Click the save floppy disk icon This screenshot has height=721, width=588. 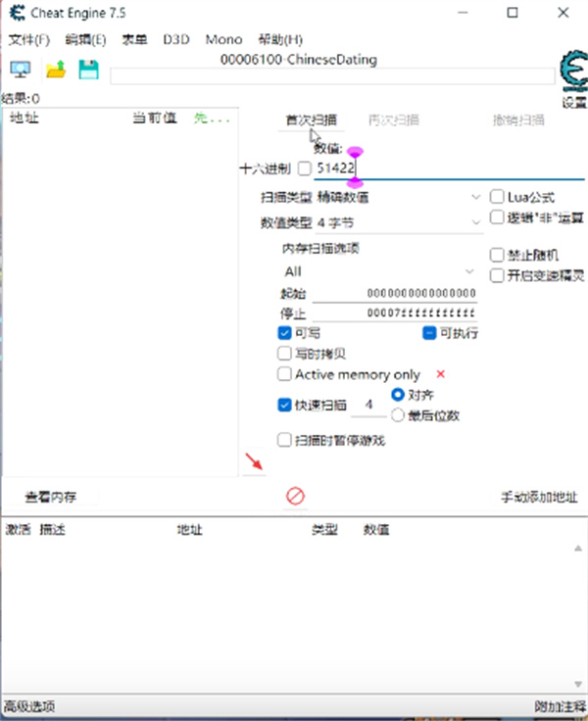88,70
